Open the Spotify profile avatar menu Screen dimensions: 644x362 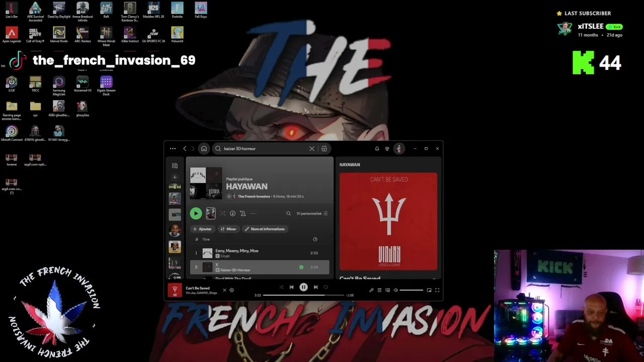coord(399,149)
